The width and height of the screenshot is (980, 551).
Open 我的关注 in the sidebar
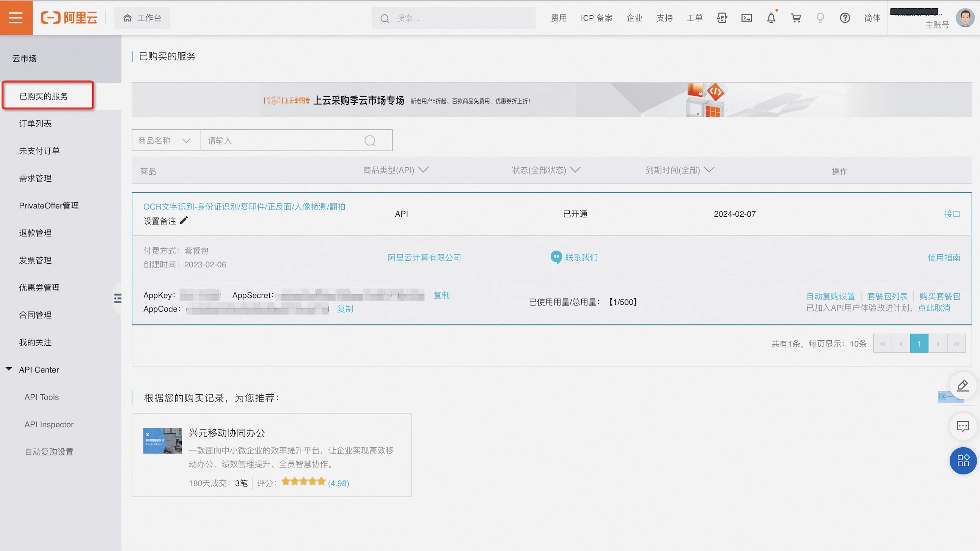coord(35,342)
